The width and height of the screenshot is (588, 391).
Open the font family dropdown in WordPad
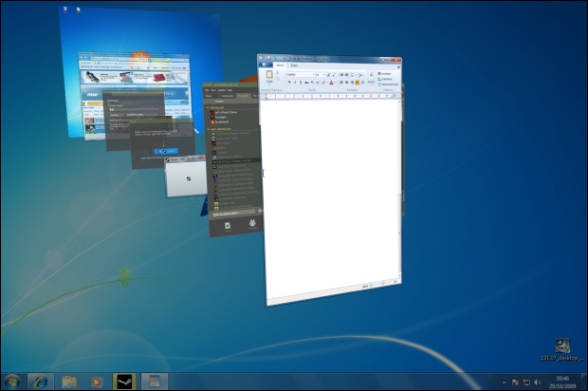(x=299, y=73)
